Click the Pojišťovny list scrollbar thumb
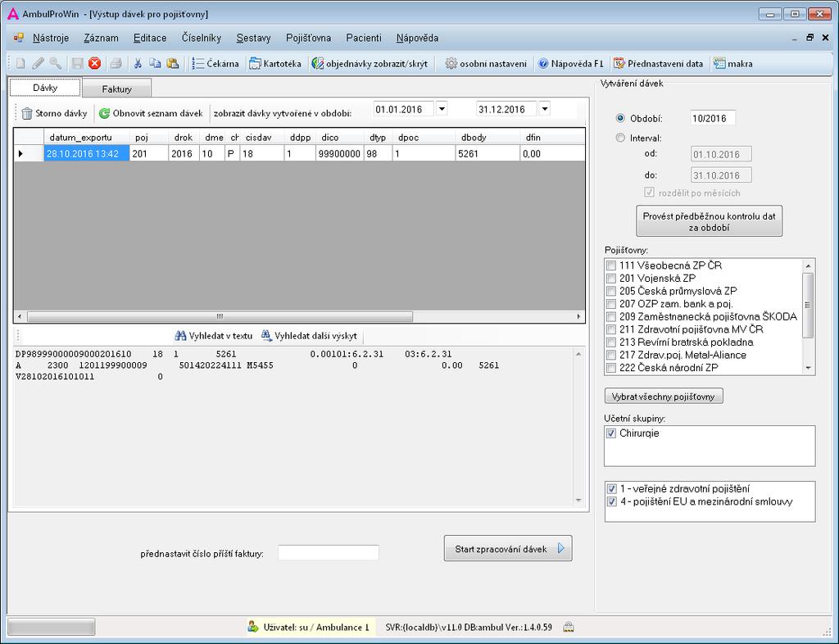 click(x=808, y=305)
